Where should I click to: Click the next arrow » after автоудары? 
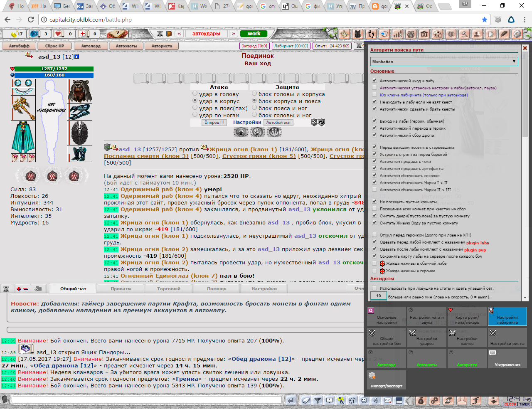[x=234, y=34]
